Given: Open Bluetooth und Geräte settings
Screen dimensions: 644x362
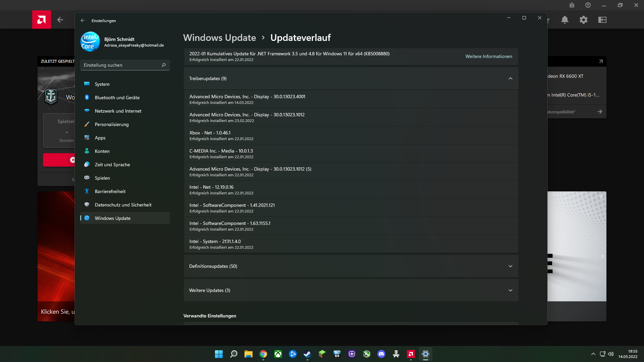Looking at the screenshot, I should point(117,98).
